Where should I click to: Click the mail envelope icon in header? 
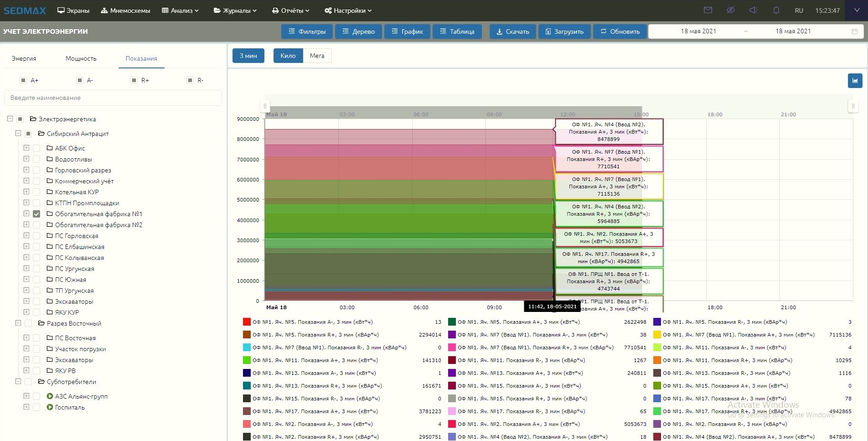tap(708, 10)
